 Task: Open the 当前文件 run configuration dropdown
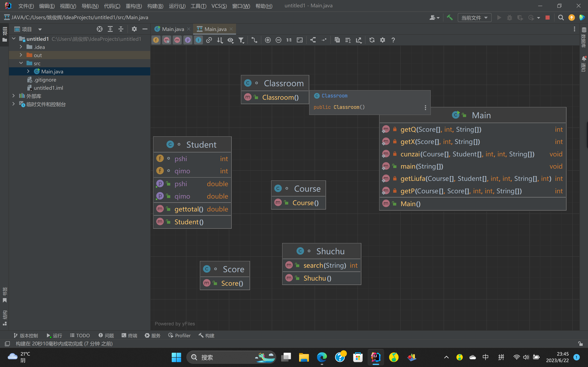[474, 18]
